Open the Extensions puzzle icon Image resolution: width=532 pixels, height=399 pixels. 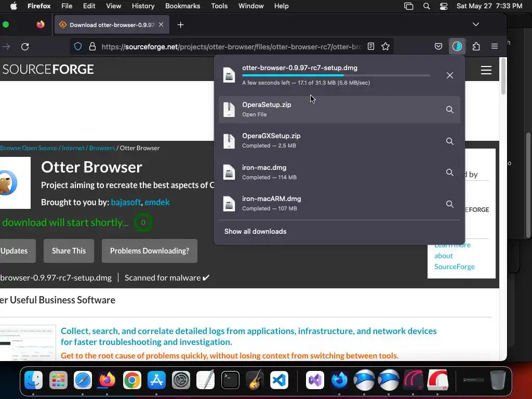(x=476, y=46)
